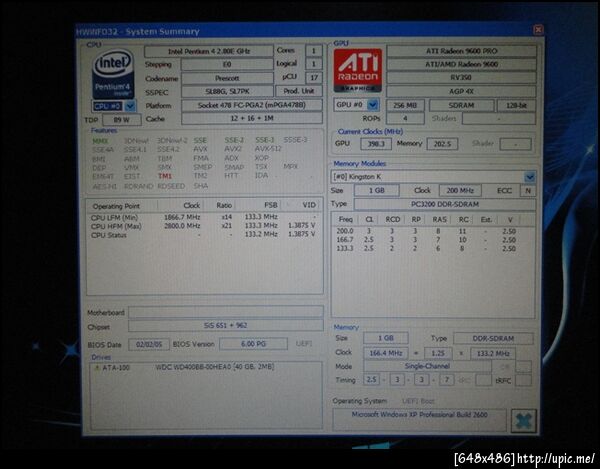Click the ATI Radeon 9600 PRO field
This screenshot has width=600, height=469.
[461, 51]
